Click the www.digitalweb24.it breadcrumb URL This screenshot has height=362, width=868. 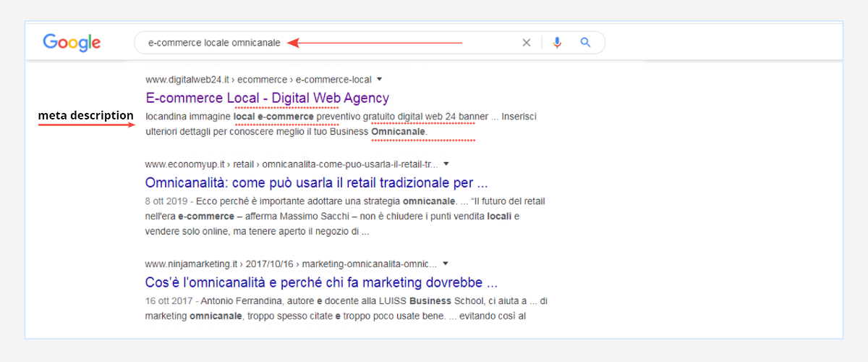258,79
